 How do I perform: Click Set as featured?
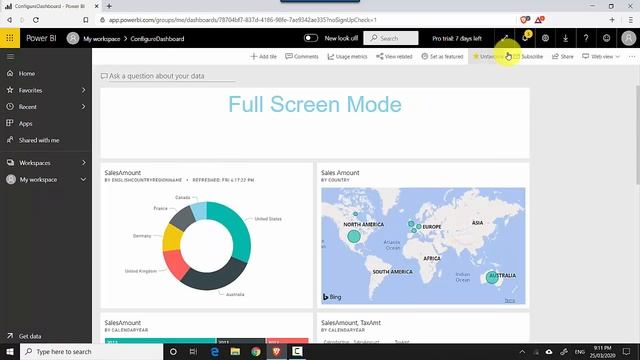pyautogui.click(x=442, y=56)
